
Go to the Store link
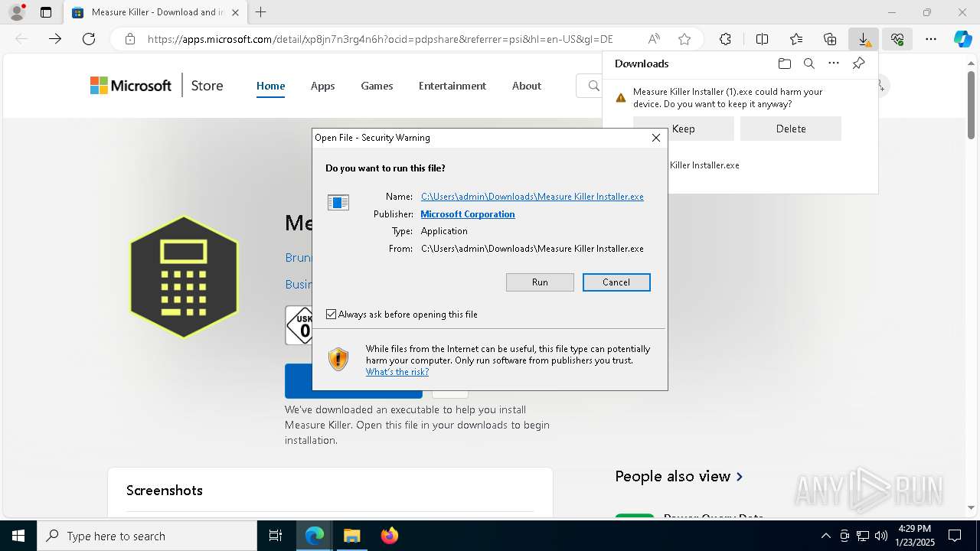[207, 86]
